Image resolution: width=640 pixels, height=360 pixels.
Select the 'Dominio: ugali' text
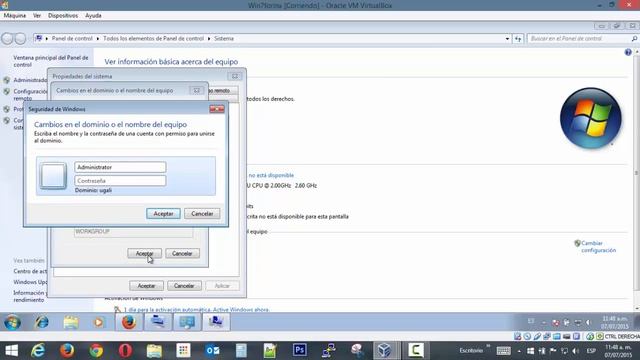click(x=93, y=190)
